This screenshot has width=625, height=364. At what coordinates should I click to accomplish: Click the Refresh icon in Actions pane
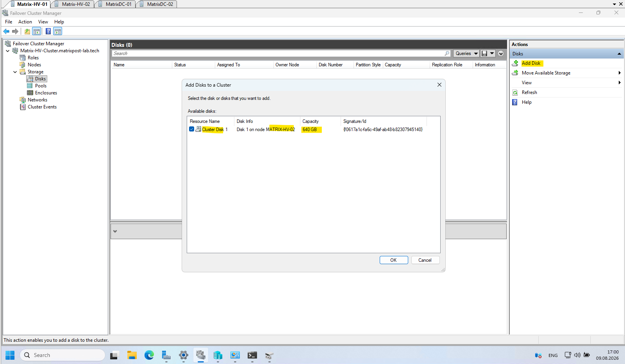[x=515, y=92]
